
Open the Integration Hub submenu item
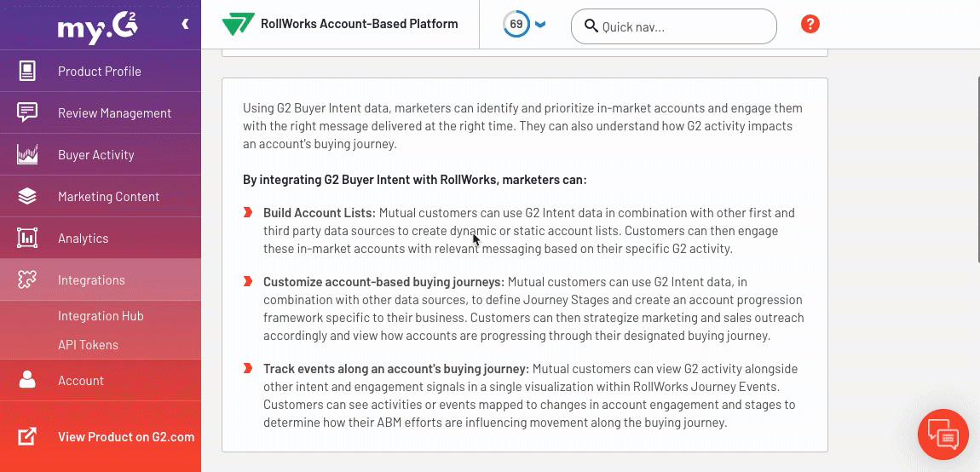[x=101, y=316]
